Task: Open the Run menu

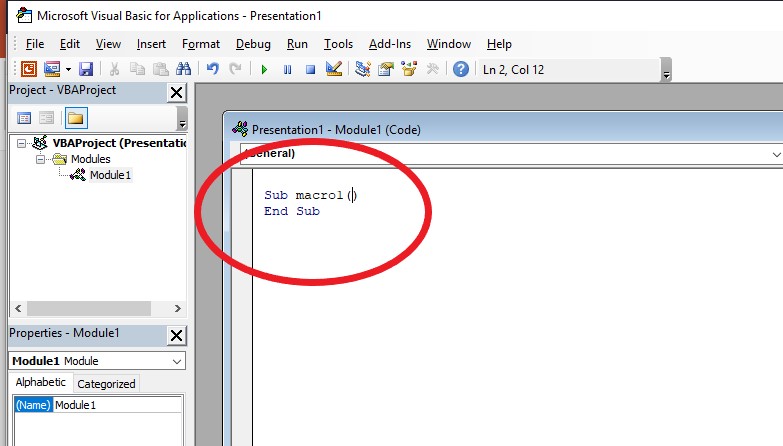Action: 297,44
